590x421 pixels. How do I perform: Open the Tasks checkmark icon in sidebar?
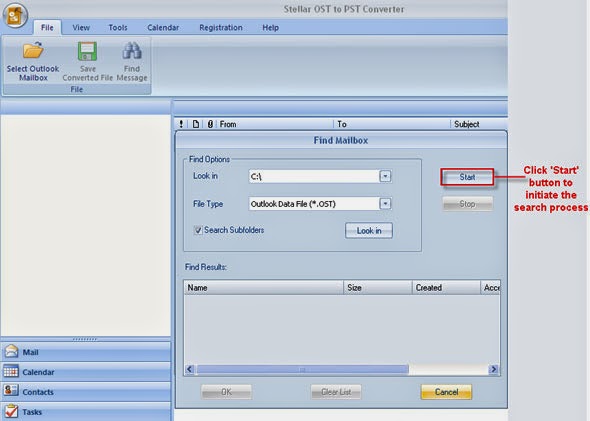pyautogui.click(x=11, y=411)
